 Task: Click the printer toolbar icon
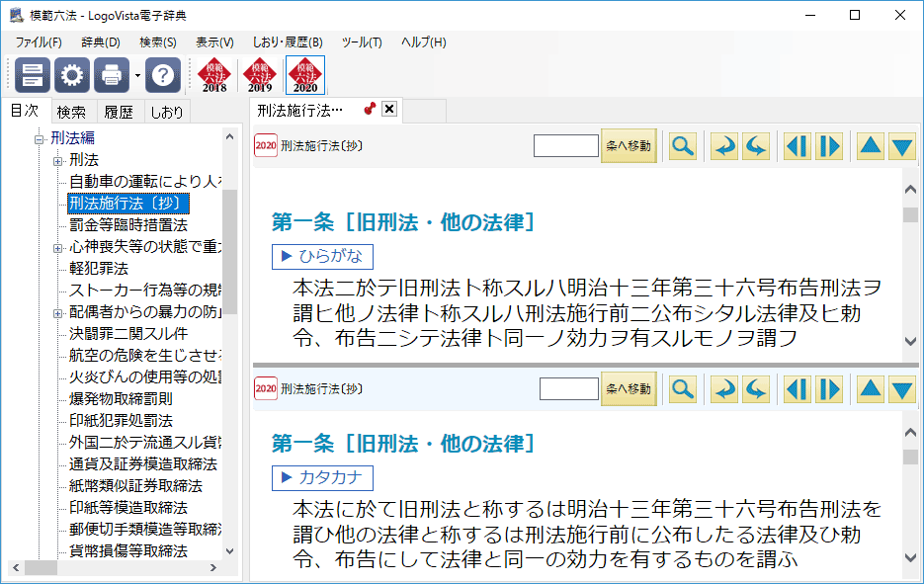pyautogui.click(x=112, y=75)
